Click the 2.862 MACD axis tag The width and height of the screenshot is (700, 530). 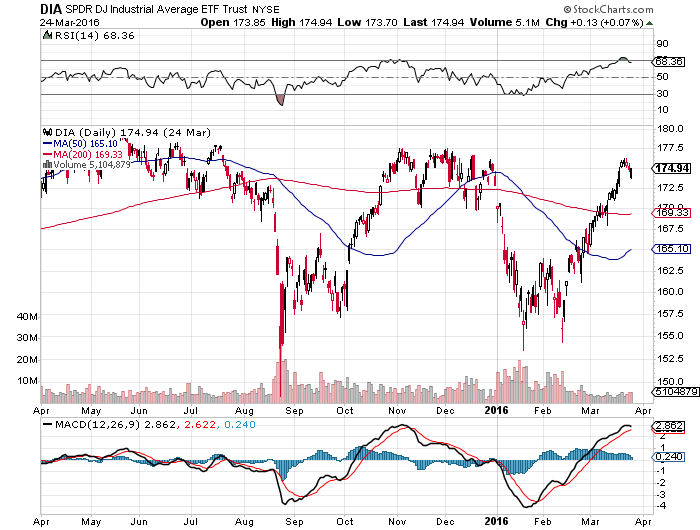pyautogui.click(x=668, y=426)
